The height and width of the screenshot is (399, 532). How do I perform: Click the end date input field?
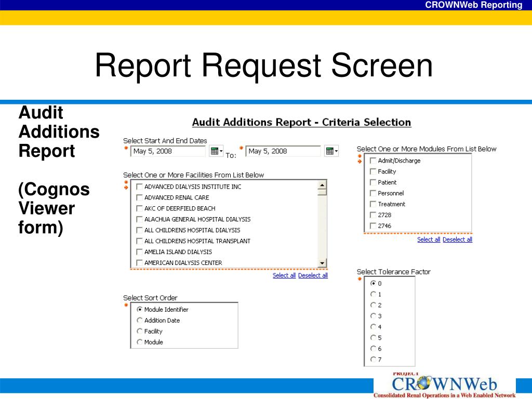(x=283, y=151)
